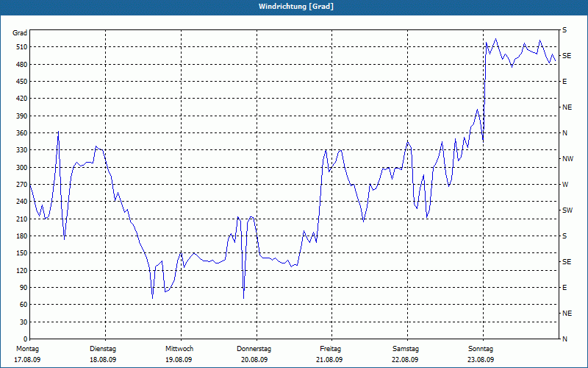588x368 pixels.
Task: Click the date 21.08.09
Action: point(329,360)
